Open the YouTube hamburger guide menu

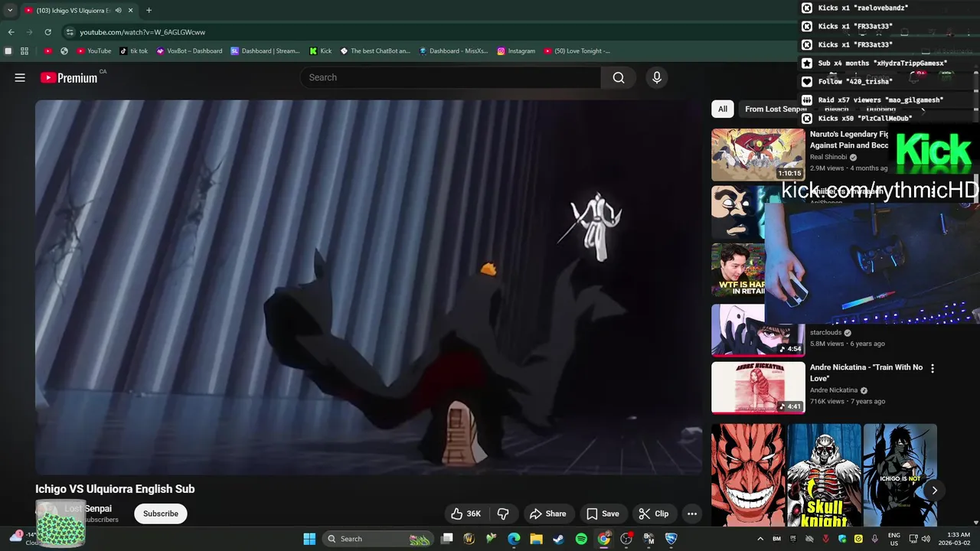20,77
